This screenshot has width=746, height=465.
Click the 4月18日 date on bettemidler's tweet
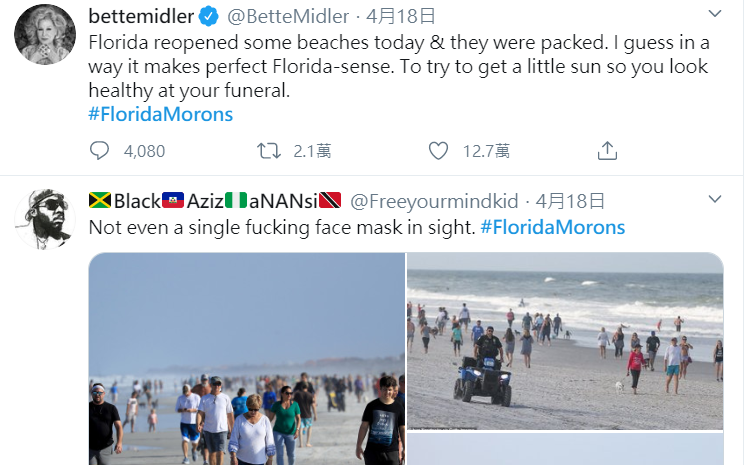(x=400, y=16)
